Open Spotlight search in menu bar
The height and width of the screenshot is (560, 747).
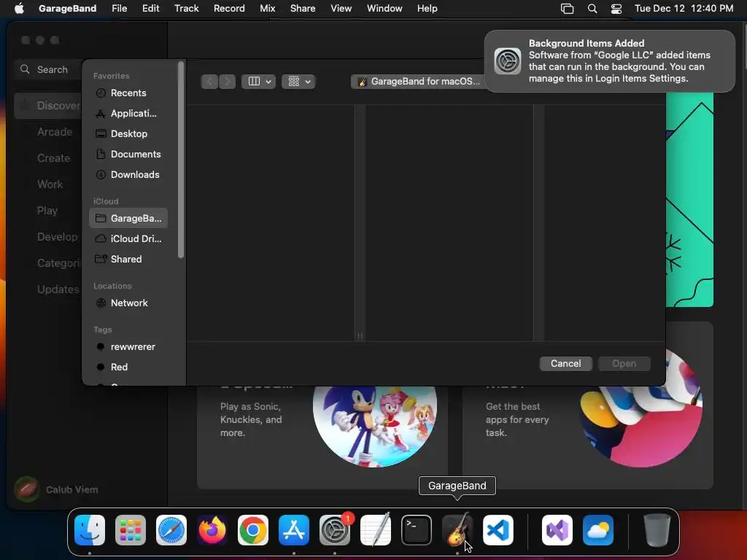592,9
